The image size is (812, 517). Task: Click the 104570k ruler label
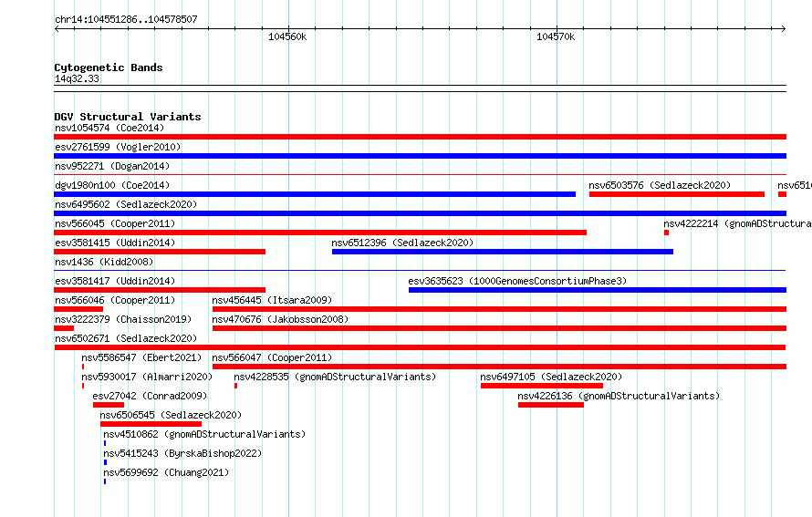click(x=556, y=36)
